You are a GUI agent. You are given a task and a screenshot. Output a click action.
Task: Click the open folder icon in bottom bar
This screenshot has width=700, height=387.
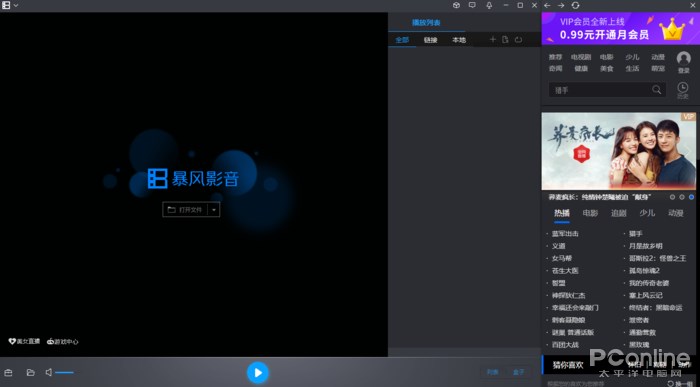point(30,372)
